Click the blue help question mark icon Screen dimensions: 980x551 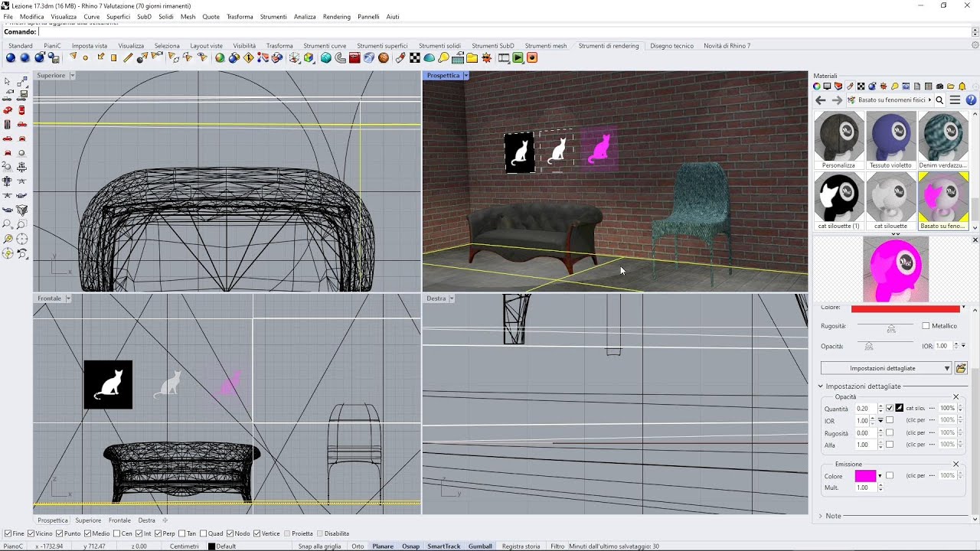point(971,100)
